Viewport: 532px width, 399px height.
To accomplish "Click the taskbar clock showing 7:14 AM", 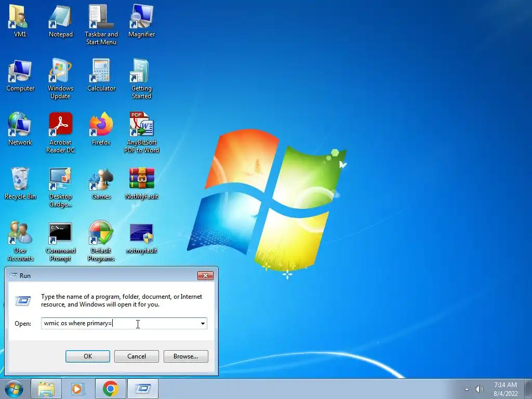I will pos(506,389).
